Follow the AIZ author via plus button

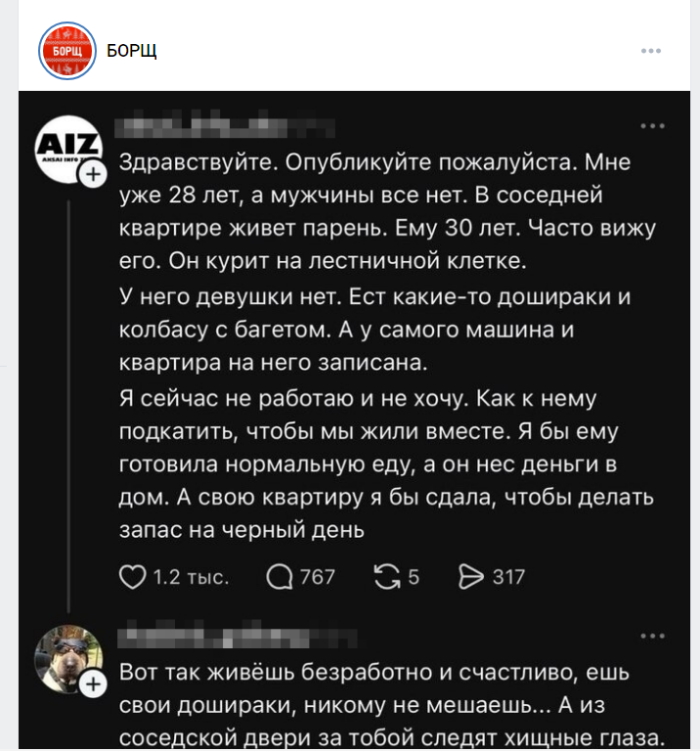pyautogui.click(x=93, y=175)
